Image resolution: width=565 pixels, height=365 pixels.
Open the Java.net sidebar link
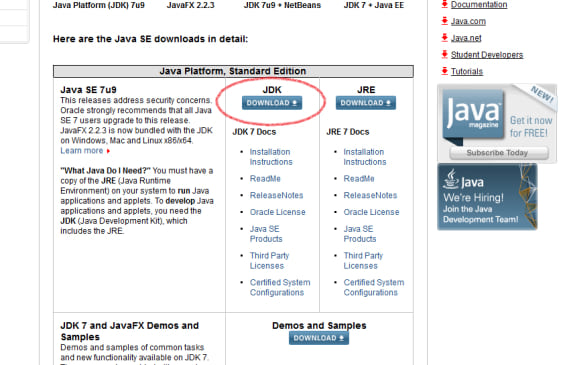[466, 38]
